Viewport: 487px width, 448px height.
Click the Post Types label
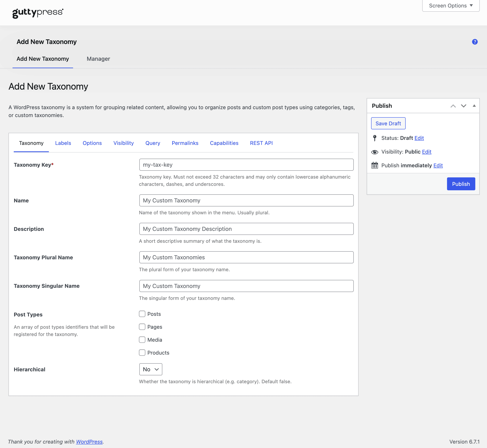[x=28, y=314]
